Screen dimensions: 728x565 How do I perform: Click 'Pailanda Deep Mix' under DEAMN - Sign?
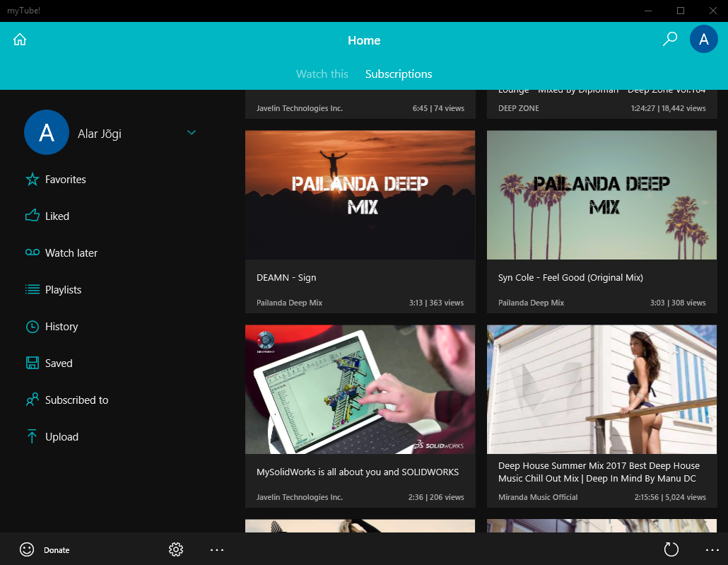click(x=289, y=303)
